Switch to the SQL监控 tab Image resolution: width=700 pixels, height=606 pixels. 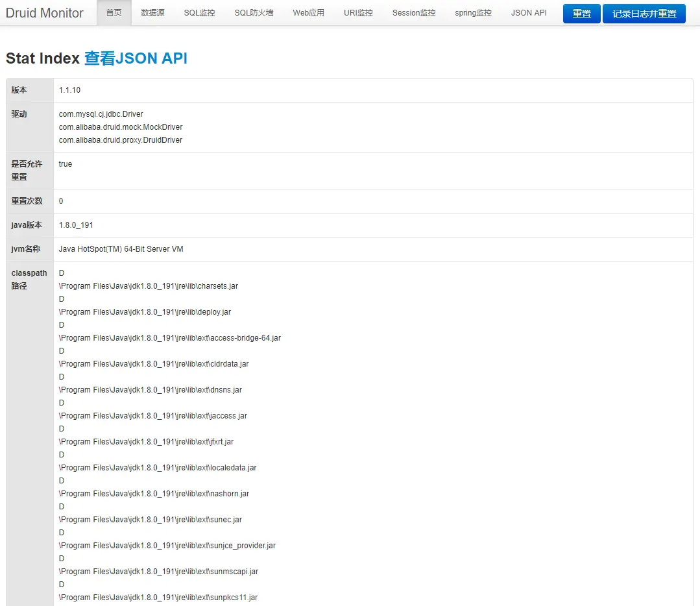(199, 12)
